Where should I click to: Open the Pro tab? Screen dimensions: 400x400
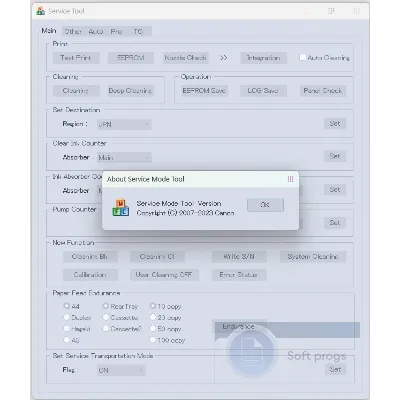pyautogui.click(x=116, y=31)
